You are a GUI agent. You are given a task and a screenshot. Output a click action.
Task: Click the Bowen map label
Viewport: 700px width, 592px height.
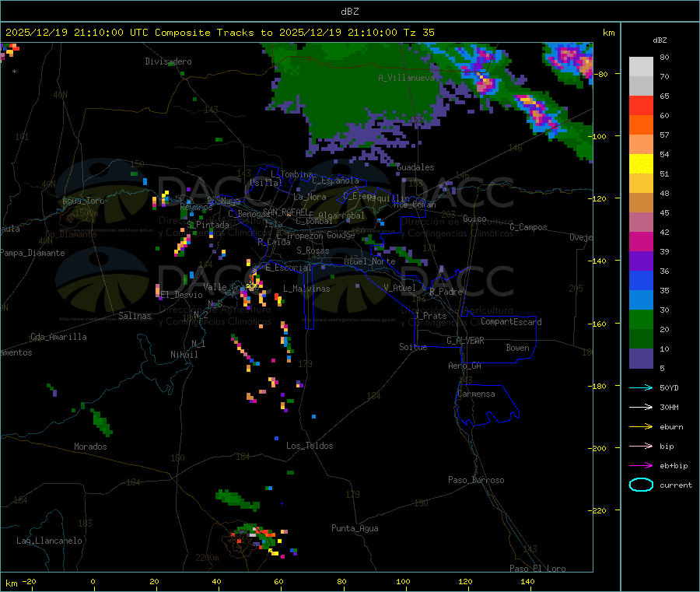tap(517, 348)
